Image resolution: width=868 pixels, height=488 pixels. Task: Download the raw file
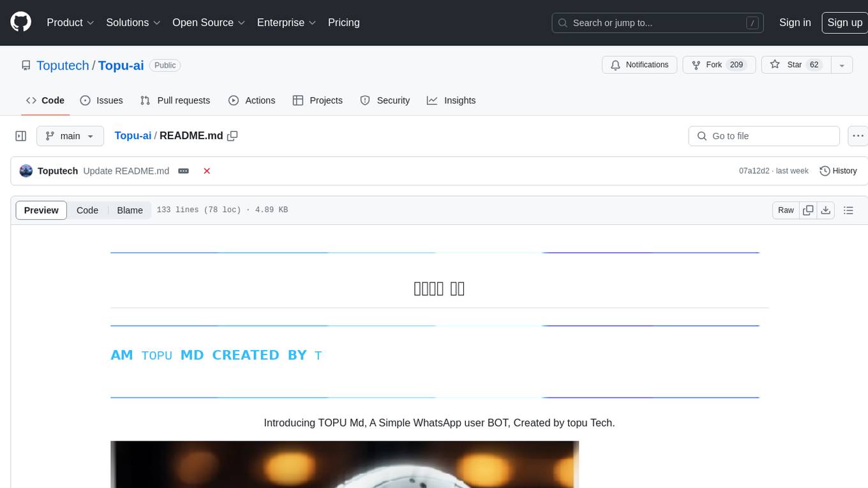[826, 210]
